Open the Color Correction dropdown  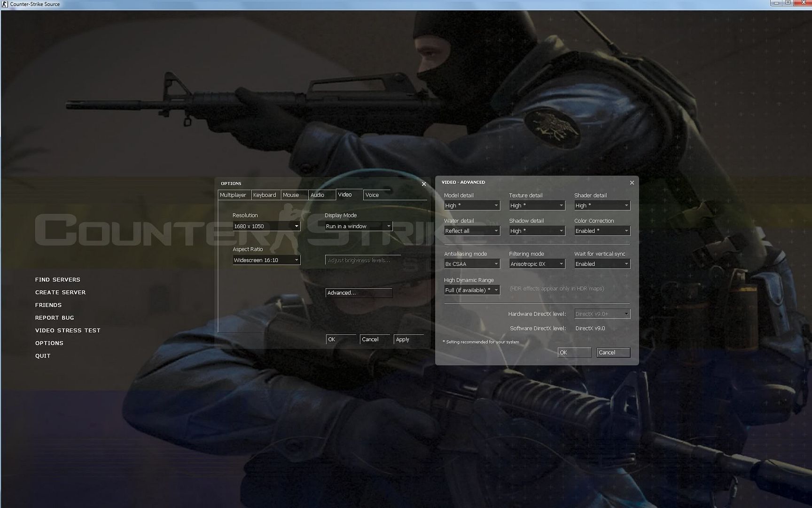coord(602,231)
